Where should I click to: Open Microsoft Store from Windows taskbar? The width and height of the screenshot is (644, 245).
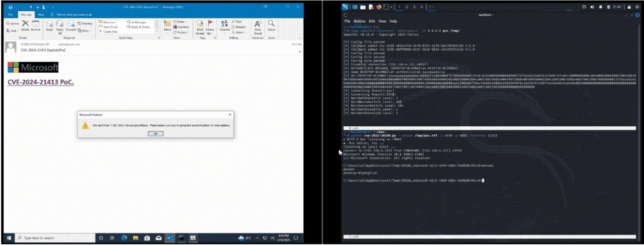click(x=147, y=237)
